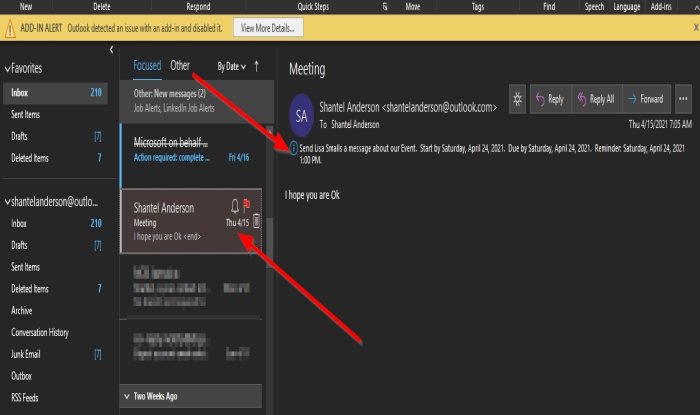Select the Shantel Anderson Meeting email
The image size is (700, 415).
[191, 221]
